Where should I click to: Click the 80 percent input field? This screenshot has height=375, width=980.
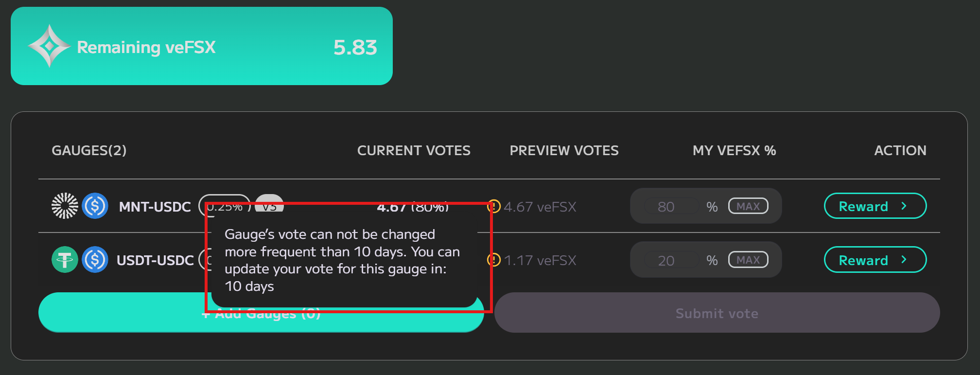point(666,207)
